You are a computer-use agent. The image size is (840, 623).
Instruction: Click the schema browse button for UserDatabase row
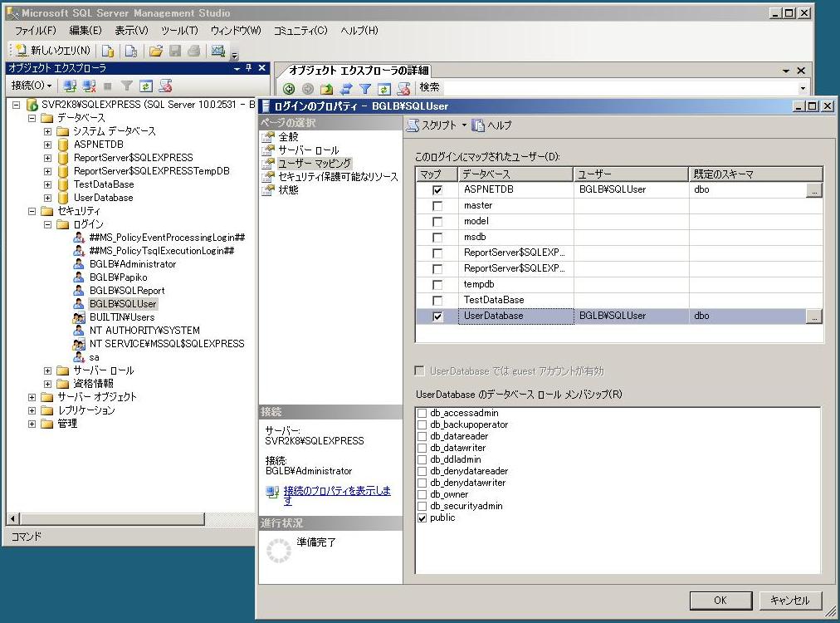pyautogui.click(x=813, y=316)
